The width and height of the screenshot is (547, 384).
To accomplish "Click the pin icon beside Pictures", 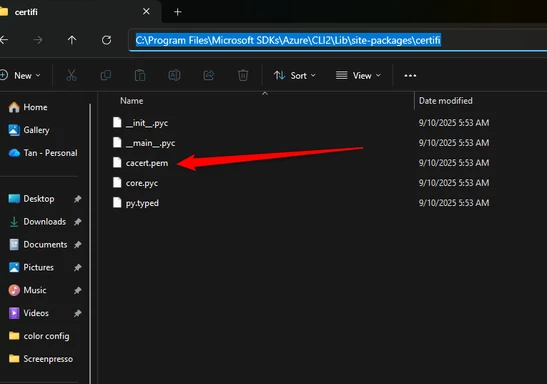I will 77,268.
